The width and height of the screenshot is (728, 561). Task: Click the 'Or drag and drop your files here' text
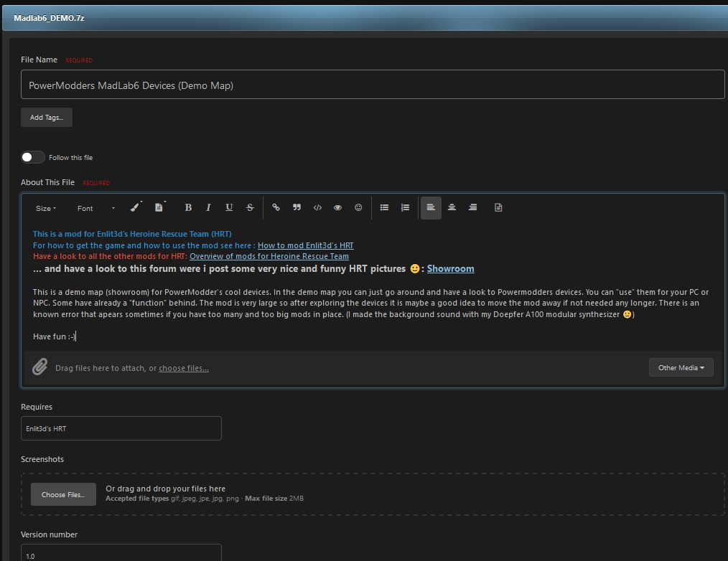coord(165,489)
